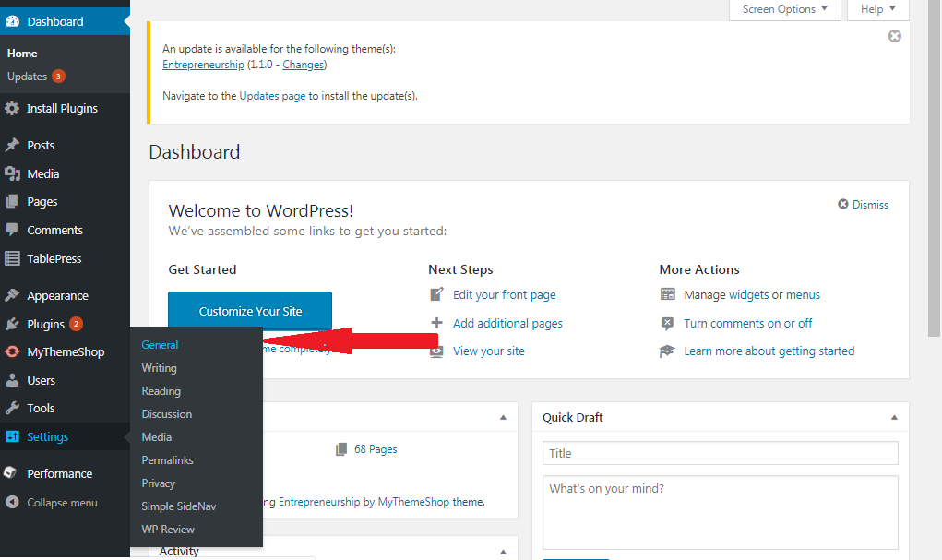Click Turn comments on or off link
The width and height of the screenshot is (942, 560).
point(748,323)
